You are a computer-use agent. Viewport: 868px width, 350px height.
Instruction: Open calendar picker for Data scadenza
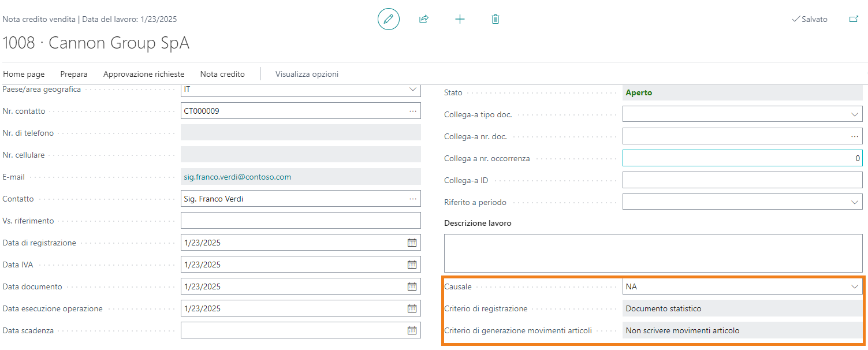412,330
